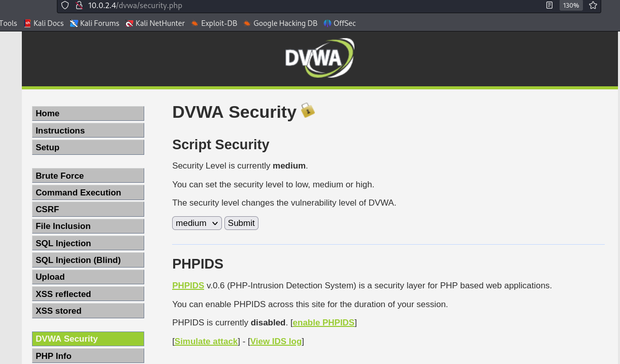Open the Google Hacking DB bookmark

280,23
